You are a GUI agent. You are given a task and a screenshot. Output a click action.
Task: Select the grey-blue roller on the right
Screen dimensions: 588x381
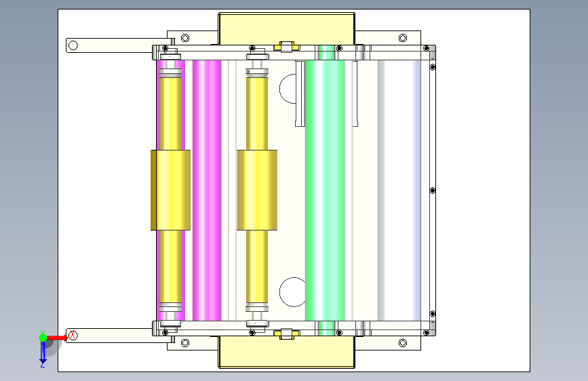pyautogui.click(x=399, y=190)
